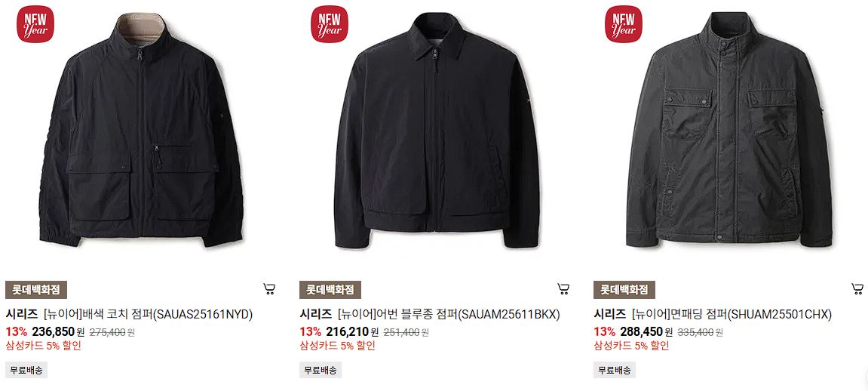This screenshot has height=391, width=868.
Task: Click cart icon for 면패딩 점퍼
Action: pyautogui.click(x=857, y=288)
